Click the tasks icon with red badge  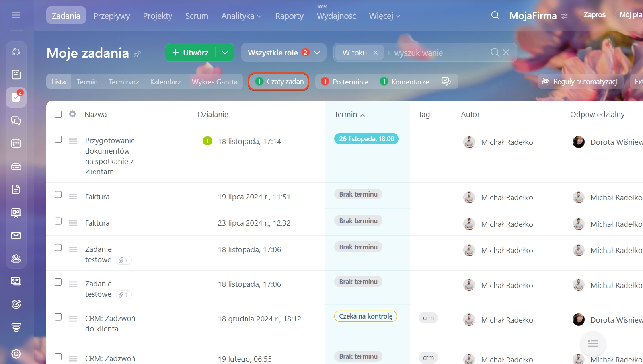click(x=16, y=97)
